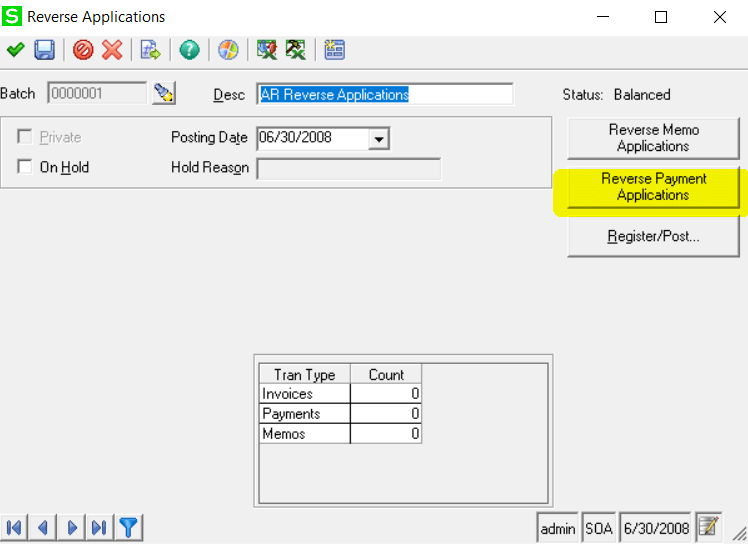
Task: Click the green checkmark finish icon
Action: (15, 50)
